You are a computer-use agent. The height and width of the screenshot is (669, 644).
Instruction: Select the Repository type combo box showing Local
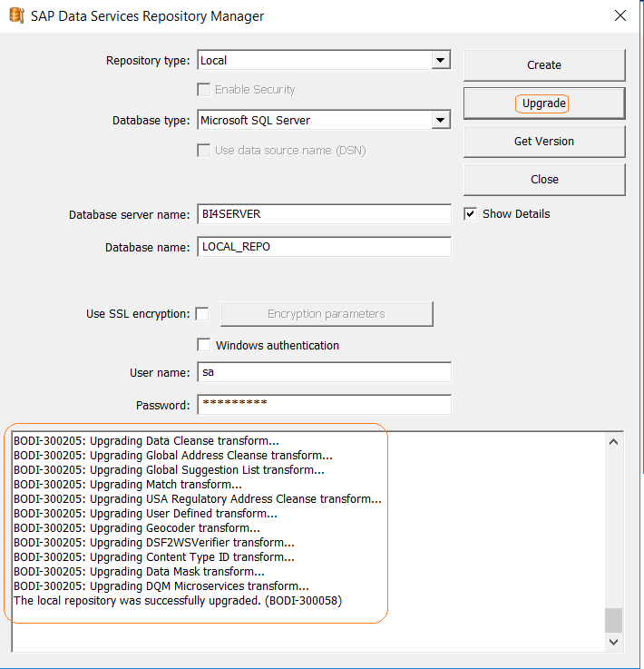(x=324, y=60)
